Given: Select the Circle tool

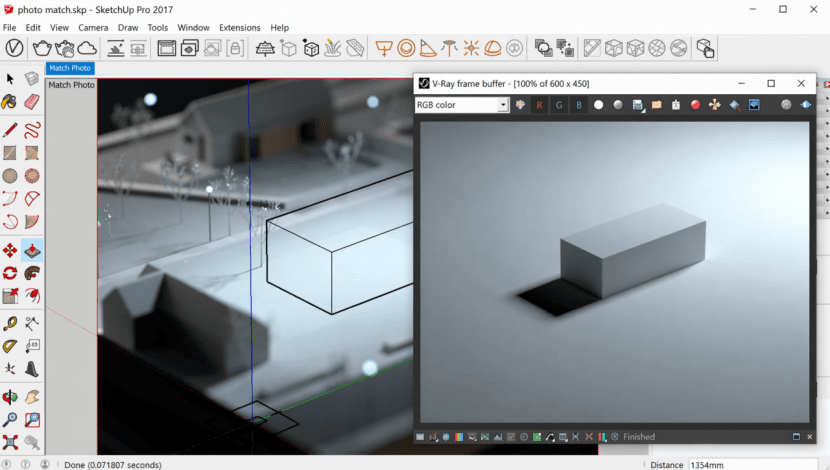Looking at the screenshot, I should coord(10,176).
